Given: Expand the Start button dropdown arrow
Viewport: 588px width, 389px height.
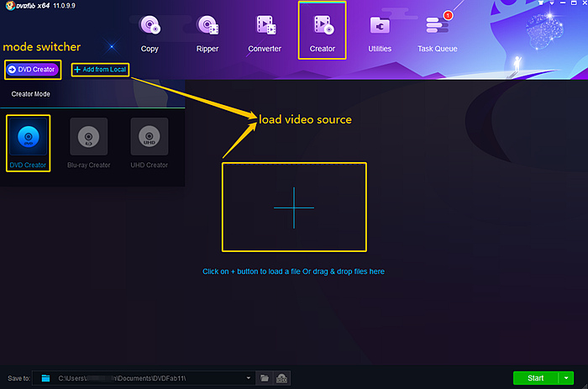Looking at the screenshot, I should click(566, 378).
